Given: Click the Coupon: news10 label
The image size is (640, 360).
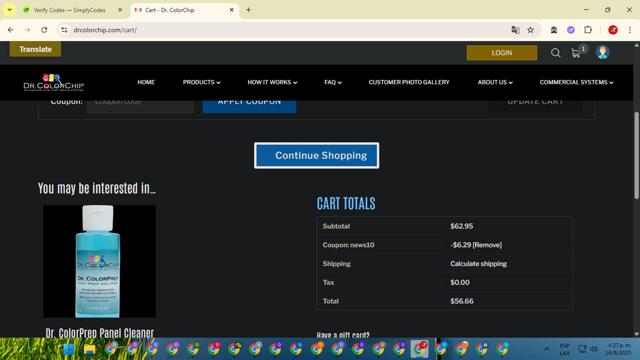Looking at the screenshot, I should pos(348,245).
